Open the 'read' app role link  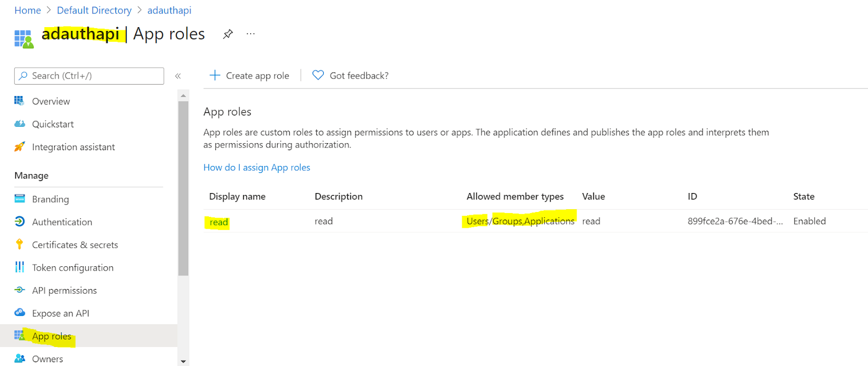(x=219, y=222)
